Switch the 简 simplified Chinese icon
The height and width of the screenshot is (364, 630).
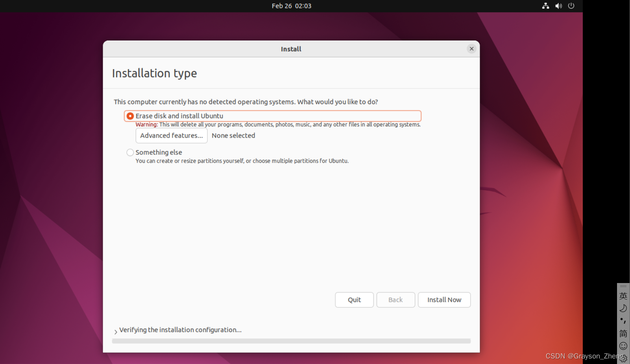(623, 334)
